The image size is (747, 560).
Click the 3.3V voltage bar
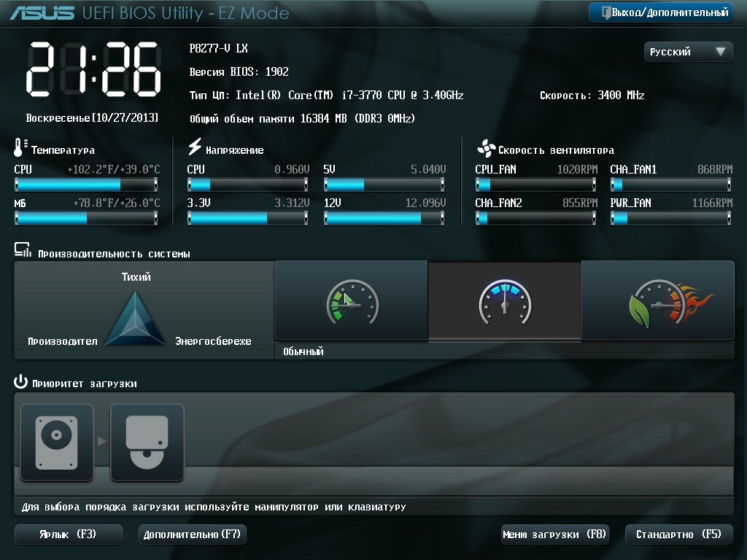pos(248,218)
